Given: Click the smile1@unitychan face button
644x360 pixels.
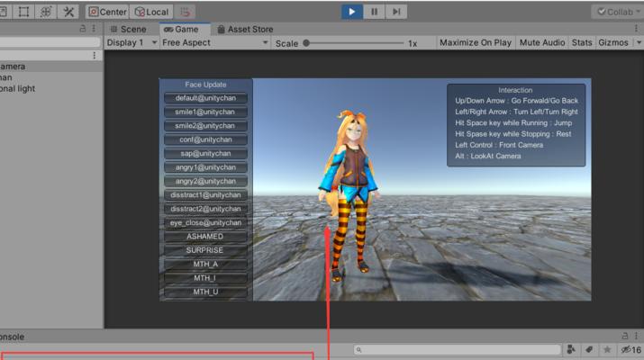Looking at the screenshot, I should coord(205,112).
